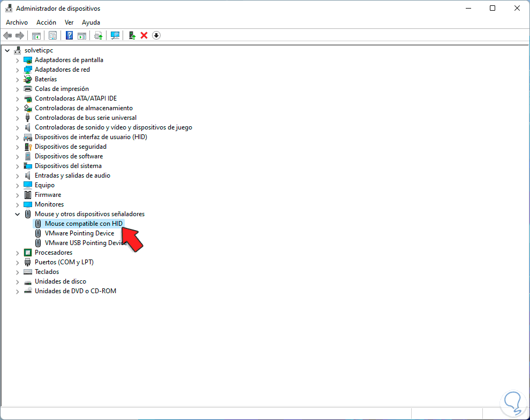Click the Controladoras ATA/ATAPI IDE icon
The height and width of the screenshot is (420, 530).
[28, 98]
